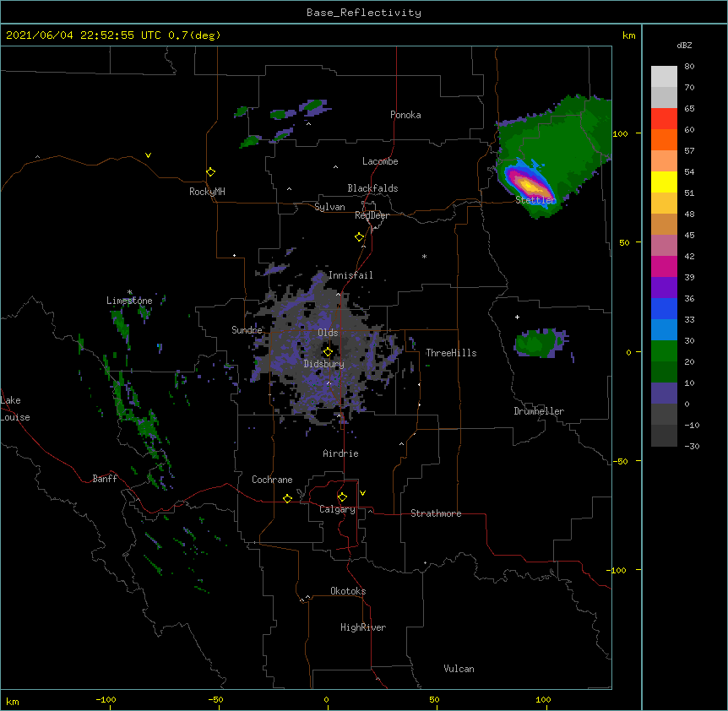Click the ThreeHills label
Screen dimensions: 728x711
(451, 353)
